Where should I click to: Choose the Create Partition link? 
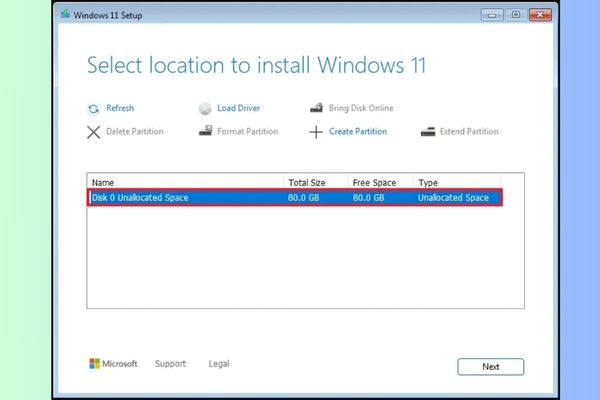pos(358,131)
